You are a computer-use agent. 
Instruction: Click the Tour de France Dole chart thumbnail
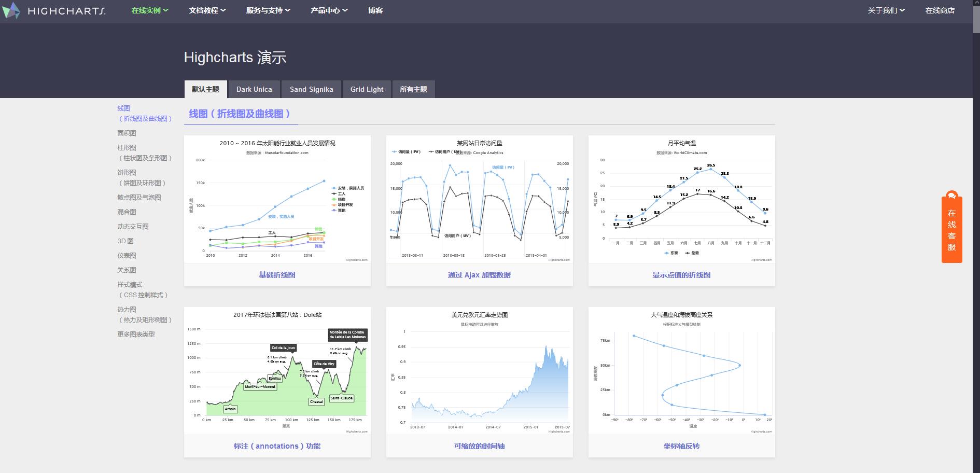pos(277,371)
